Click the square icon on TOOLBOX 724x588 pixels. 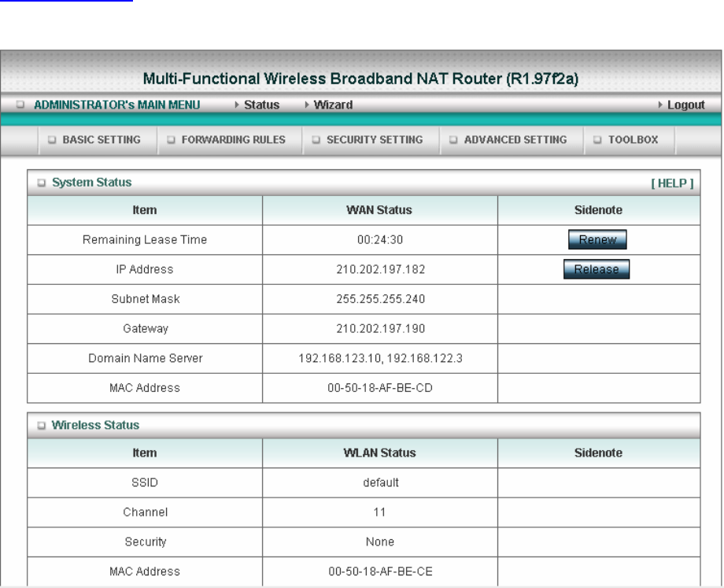coord(597,139)
